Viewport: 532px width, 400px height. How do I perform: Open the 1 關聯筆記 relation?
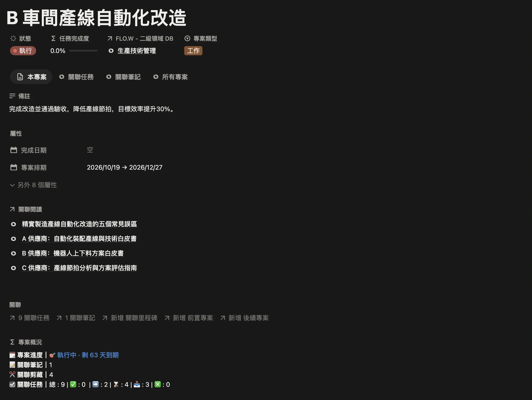pos(76,318)
